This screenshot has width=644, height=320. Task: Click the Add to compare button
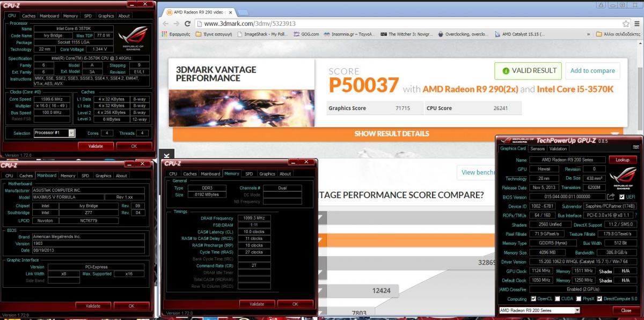click(592, 70)
